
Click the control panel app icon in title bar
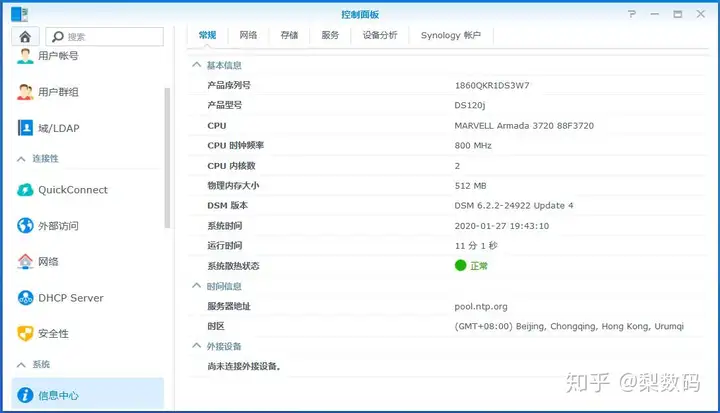click(19, 14)
